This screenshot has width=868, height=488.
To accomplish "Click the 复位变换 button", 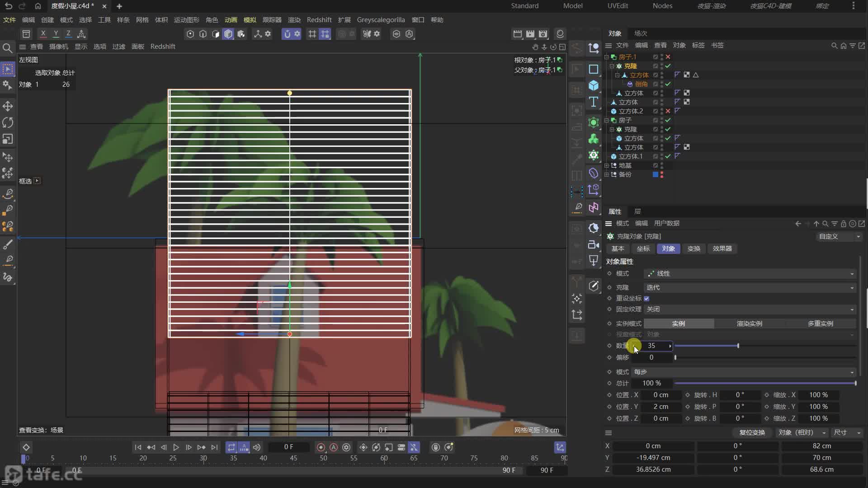I will click(x=752, y=433).
